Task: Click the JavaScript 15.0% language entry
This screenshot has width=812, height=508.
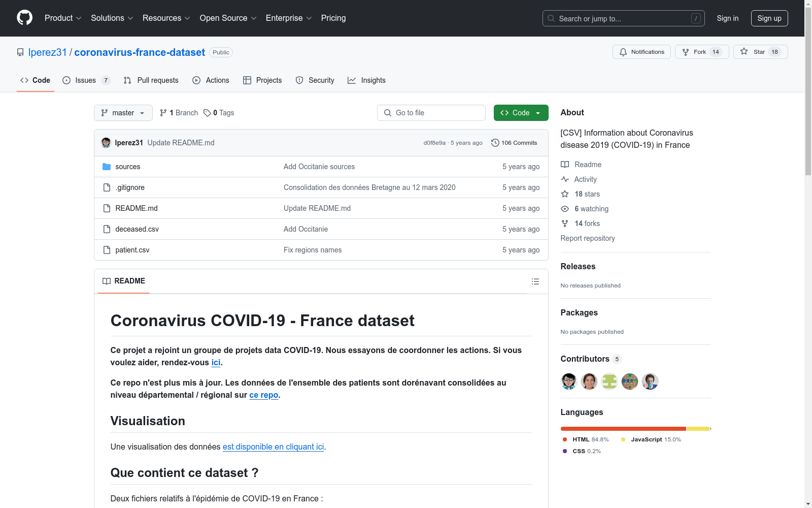Action: [x=651, y=439]
